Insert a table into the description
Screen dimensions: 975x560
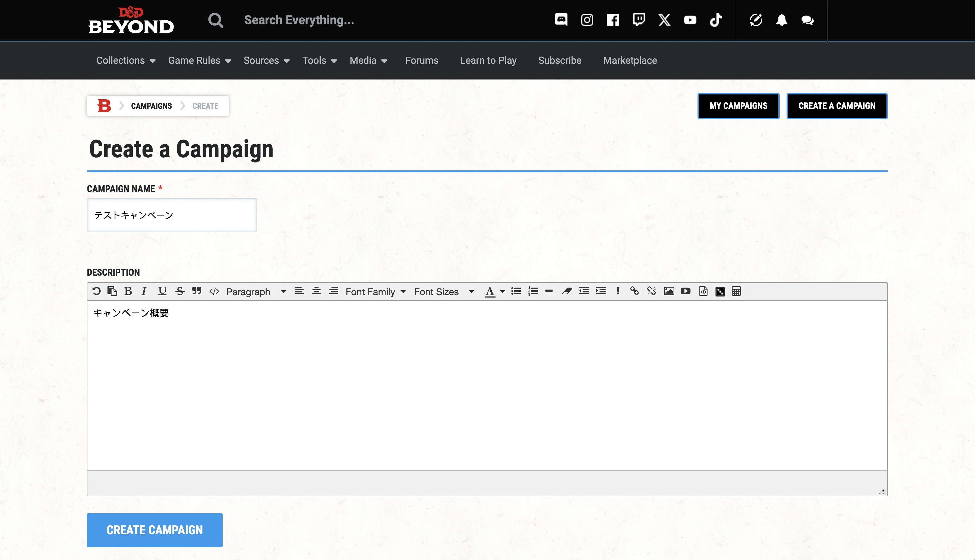pos(736,291)
